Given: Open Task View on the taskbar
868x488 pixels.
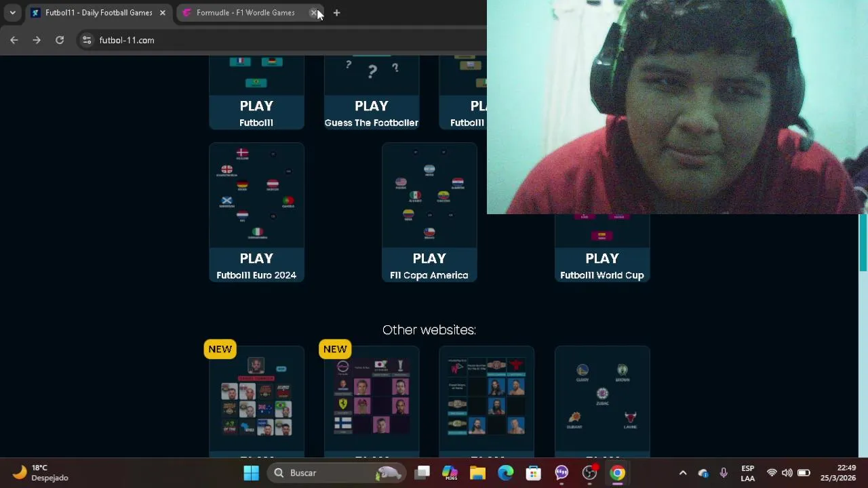Looking at the screenshot, I should (422, 473).
